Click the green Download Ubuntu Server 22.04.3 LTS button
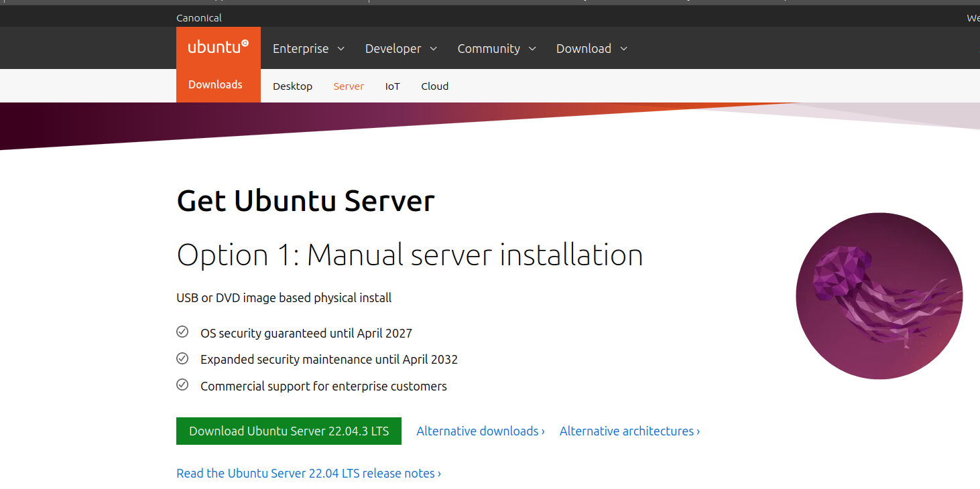The width and height of the screenshot is (980, 489). tap(289, 431)
